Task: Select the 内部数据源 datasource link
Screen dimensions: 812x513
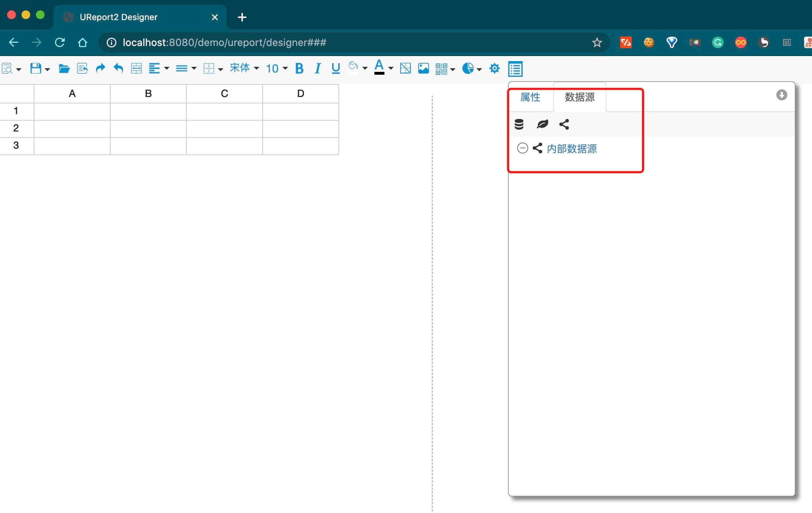Action: click(x=572, y=149)
